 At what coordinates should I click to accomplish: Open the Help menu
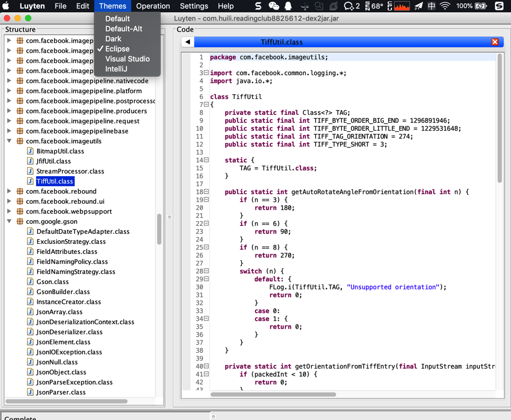(225, 6)
